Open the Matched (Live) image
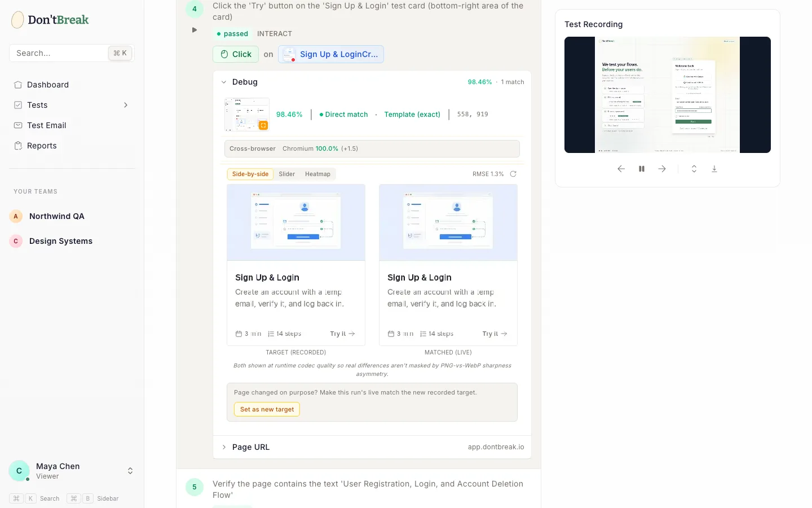812x508 pixels. 448,265
